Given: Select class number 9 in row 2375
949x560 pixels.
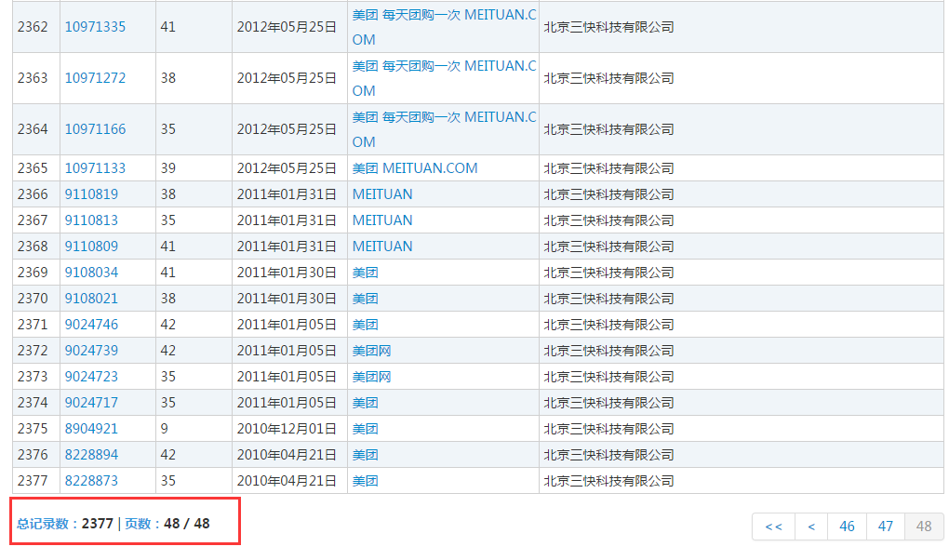Looking at the screenshot, I should click(164, 429).
